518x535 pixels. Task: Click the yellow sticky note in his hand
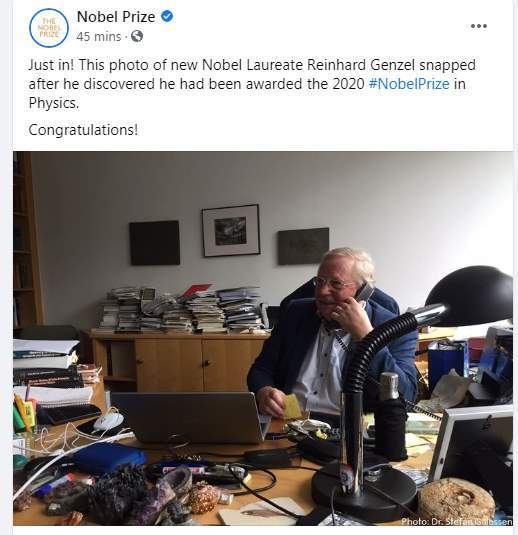(293, 406)
